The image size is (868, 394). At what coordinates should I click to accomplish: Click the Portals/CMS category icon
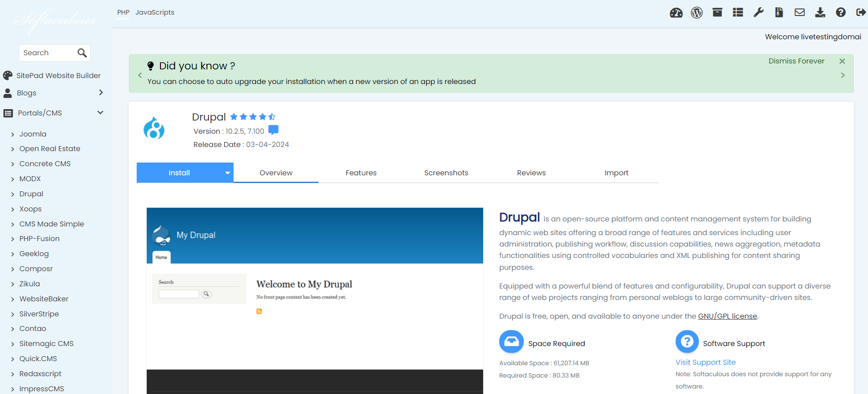[x=8, y=113]
